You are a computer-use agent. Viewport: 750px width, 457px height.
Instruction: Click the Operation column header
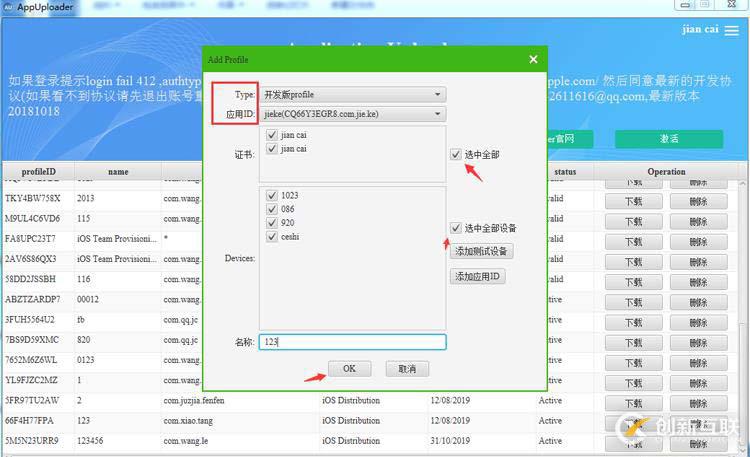tap(666, 172)
